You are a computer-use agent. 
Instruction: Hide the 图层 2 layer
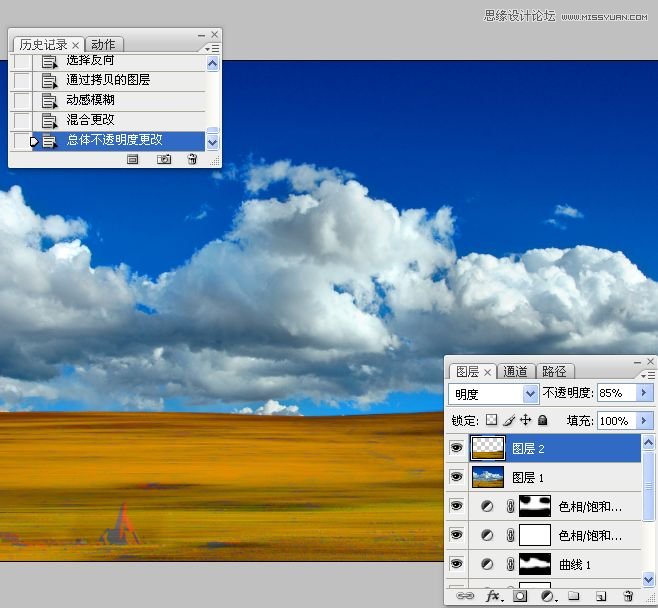[457, 448]
